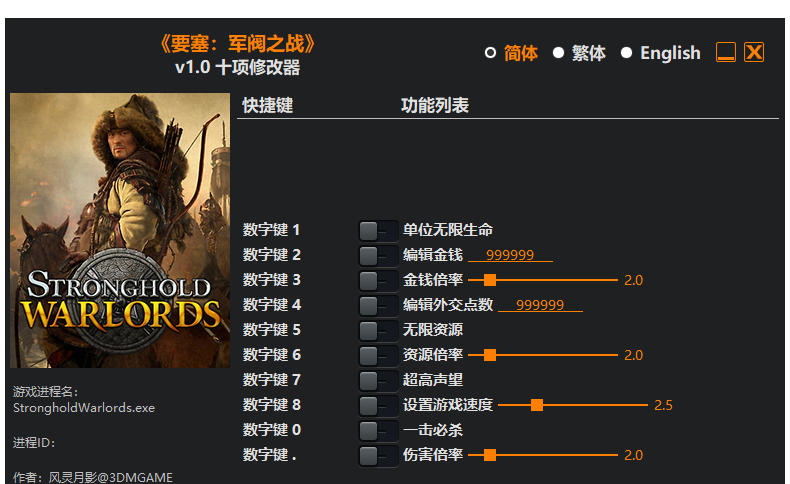Click 数字键 3 hotkey label
Image resolution: width=790 pixels, height=484 pixels.
click(272, 280)
